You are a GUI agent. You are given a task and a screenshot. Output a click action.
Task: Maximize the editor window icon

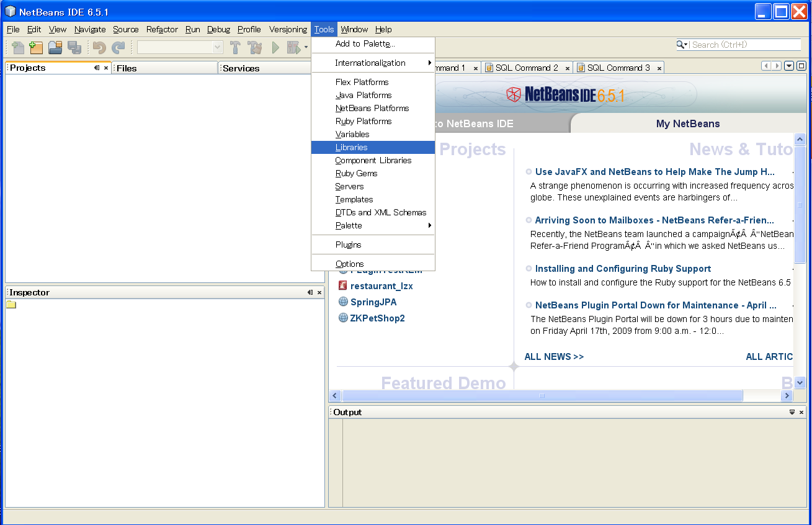[801, 66]
